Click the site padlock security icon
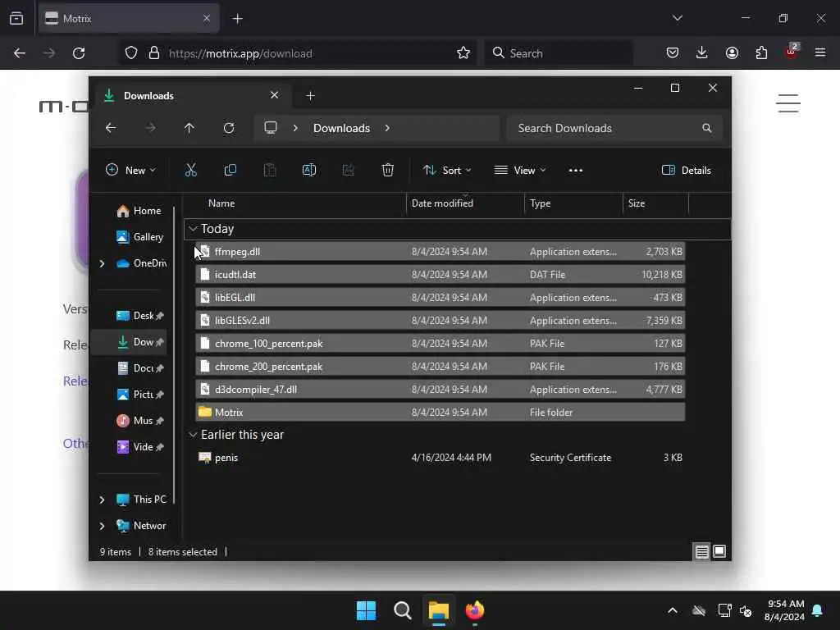Image resolution: width=840 pixels, height=630 pixels. coord(154,53)
